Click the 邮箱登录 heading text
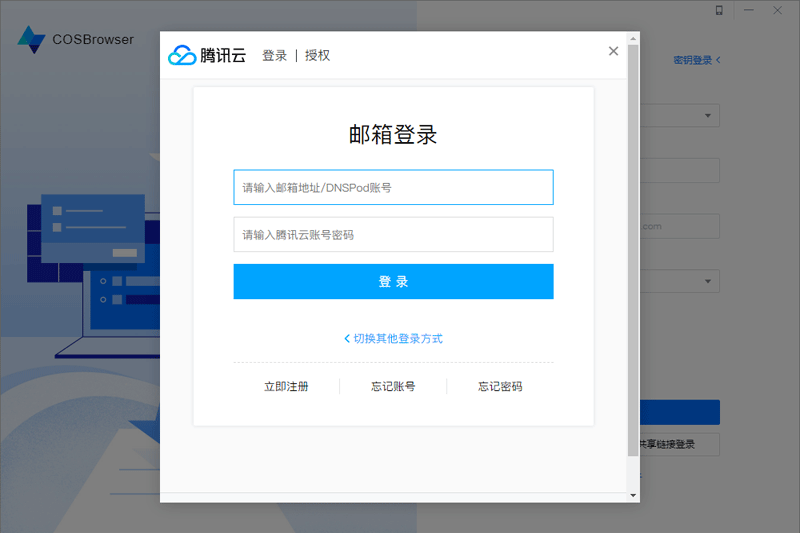Screen dimensions: 800x533 (393, 135)
